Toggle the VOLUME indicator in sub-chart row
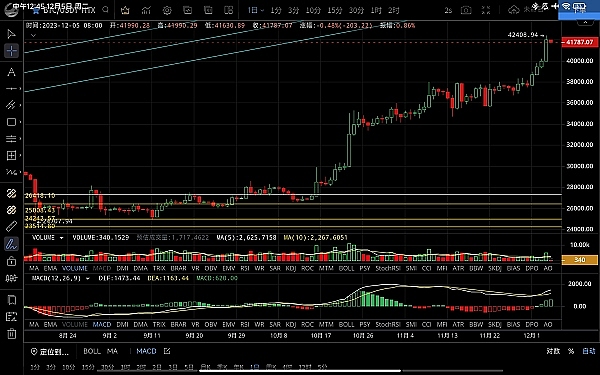This screenshot has width=600, height=375. pos(75,268)
